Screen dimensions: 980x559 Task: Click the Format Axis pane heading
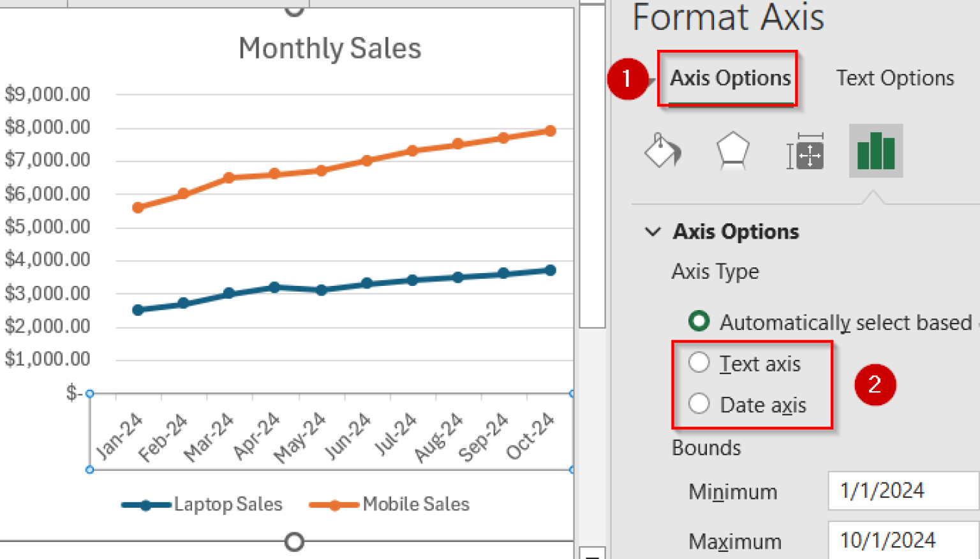pyautogui.click(x=729, y=18)
